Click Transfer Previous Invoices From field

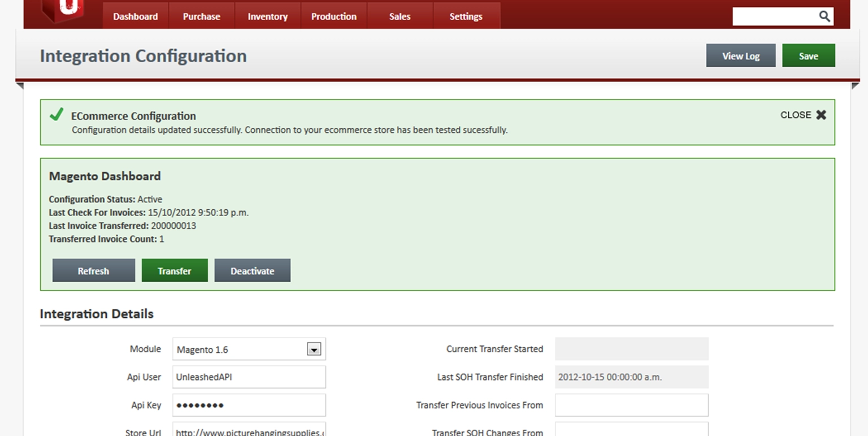632,405
